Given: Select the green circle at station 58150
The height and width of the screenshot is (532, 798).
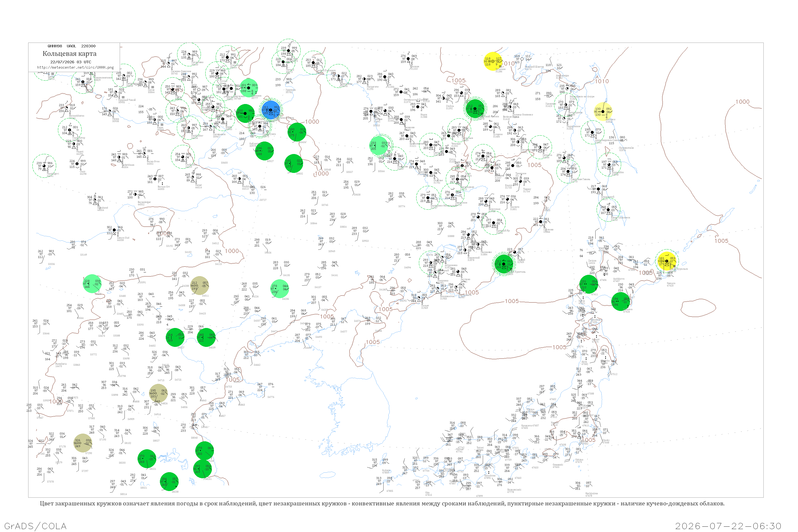Looking at the screenshot, I should tap(205, 451).
